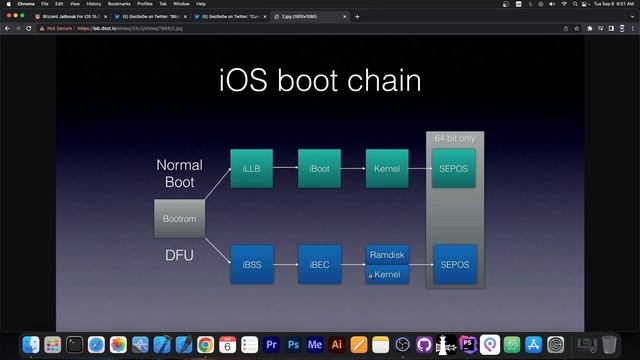The width and height of the screenshot is (640, 360).
Task: Launch Adobe Media Encoder from the Dock
Action: click(x=315, y=345)
